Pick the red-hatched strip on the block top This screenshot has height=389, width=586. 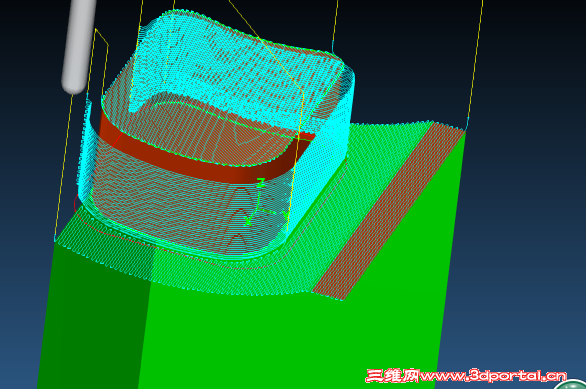point(389,211)
